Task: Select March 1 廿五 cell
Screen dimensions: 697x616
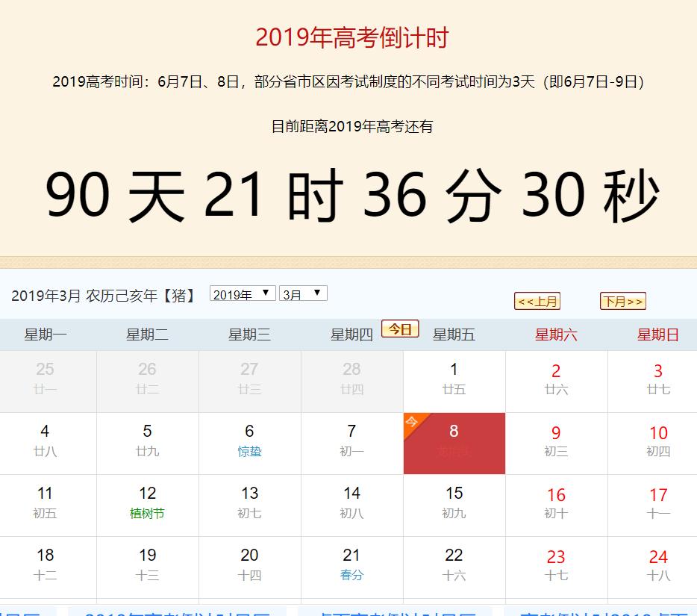Action: [454, 382]
